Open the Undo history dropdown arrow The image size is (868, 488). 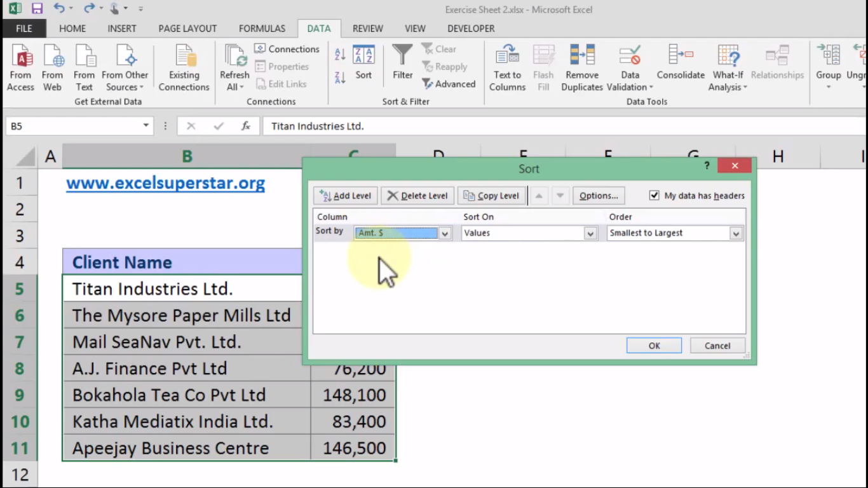click(71, 9)
